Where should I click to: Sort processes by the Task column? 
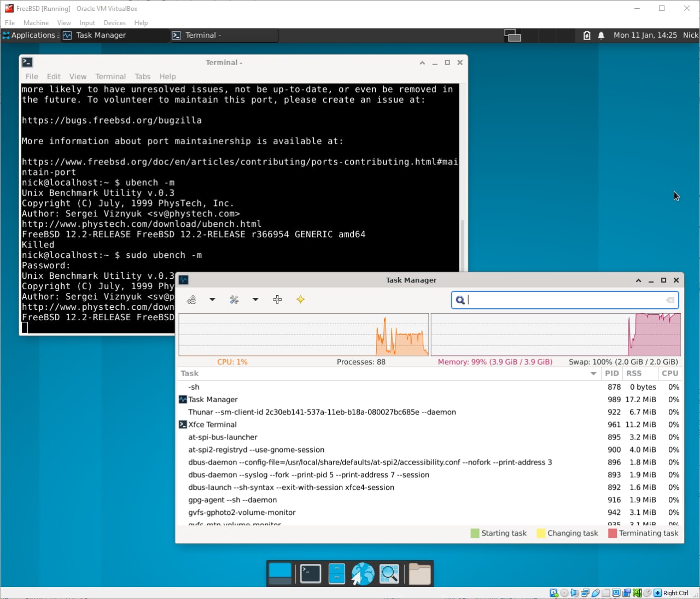pyautogui.click(x=388, y=373)
